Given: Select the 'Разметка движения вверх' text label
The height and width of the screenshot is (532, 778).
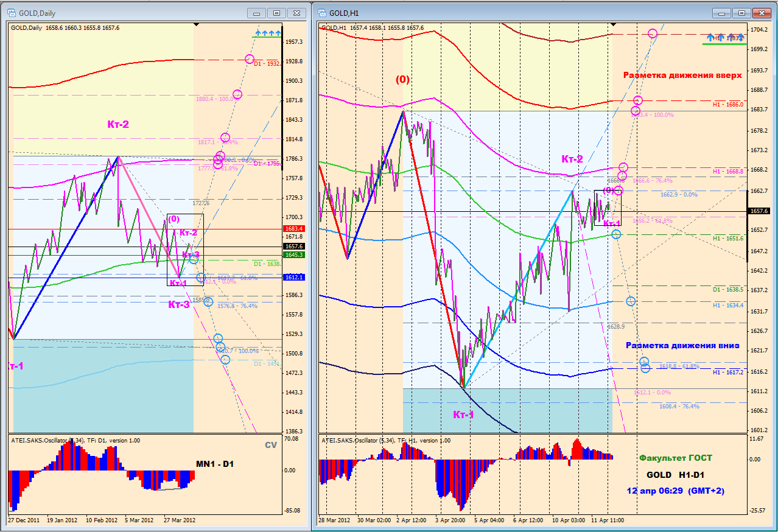Looking at the screenshot, I should point(682,75).
